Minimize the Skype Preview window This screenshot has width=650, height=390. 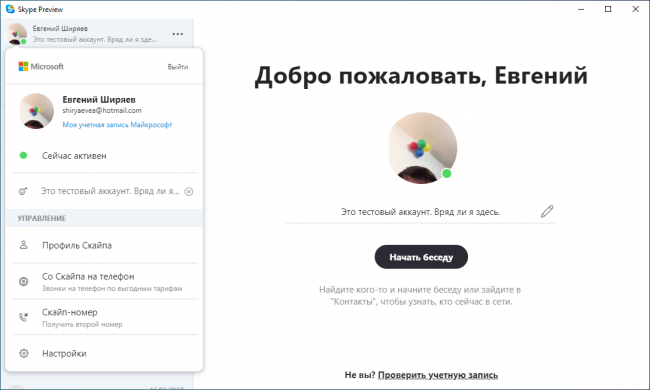581,9
